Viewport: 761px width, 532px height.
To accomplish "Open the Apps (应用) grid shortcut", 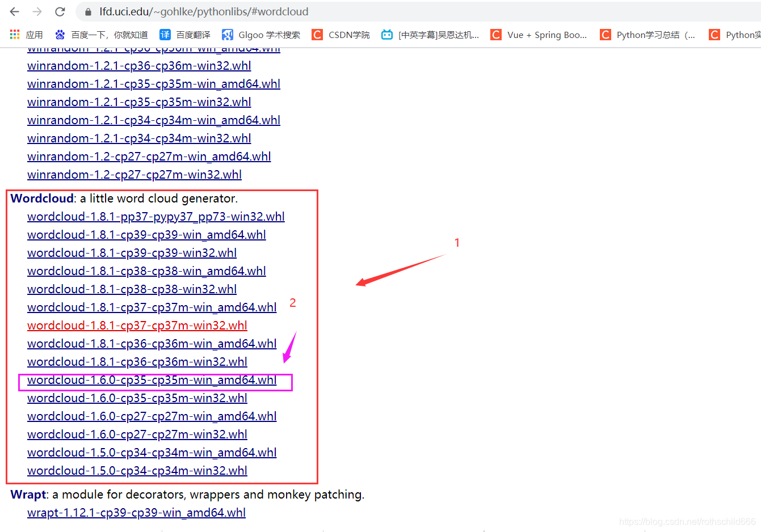I will [26, 35].
